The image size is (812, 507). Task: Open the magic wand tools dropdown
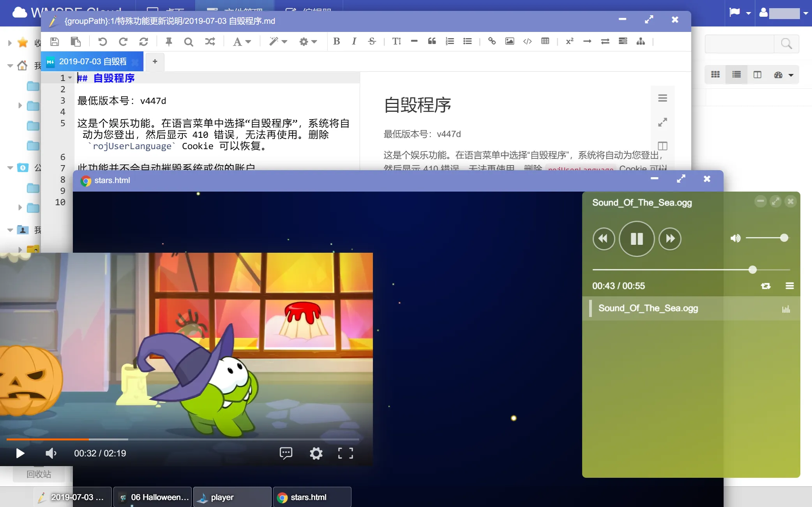tap(278, 42)
